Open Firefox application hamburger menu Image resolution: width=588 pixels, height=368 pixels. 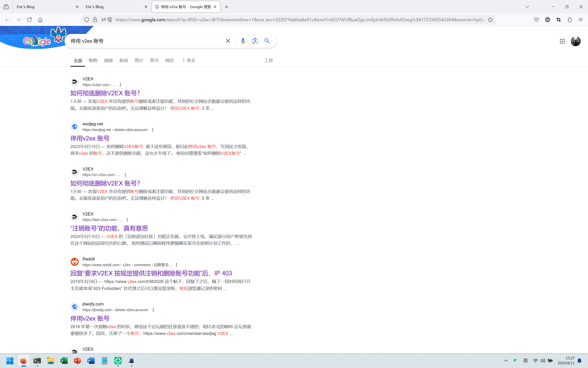pos(581,20)
